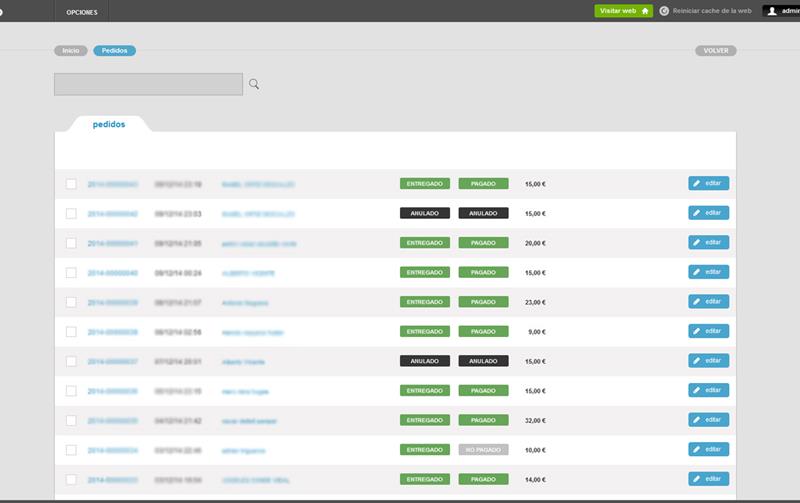Switch to the pedidos tab
The width and height of the screenshot is (800, 503).
point(109,125)
